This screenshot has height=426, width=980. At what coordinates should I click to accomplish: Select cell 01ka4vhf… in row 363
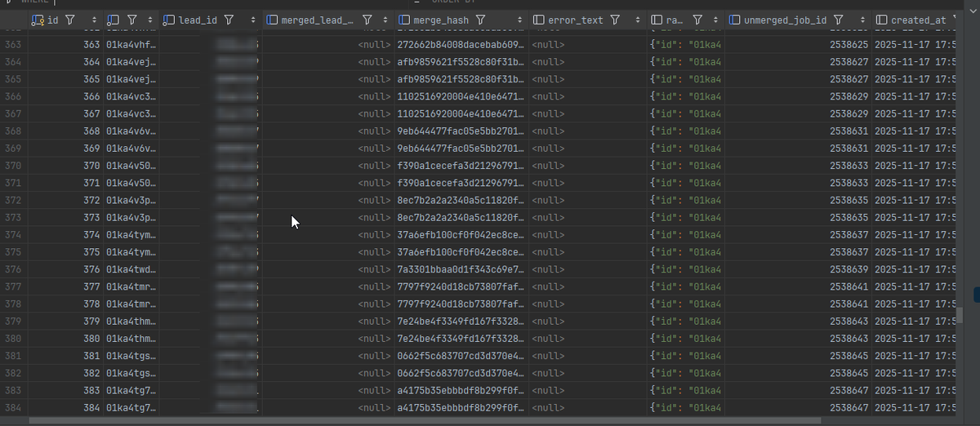131,44
